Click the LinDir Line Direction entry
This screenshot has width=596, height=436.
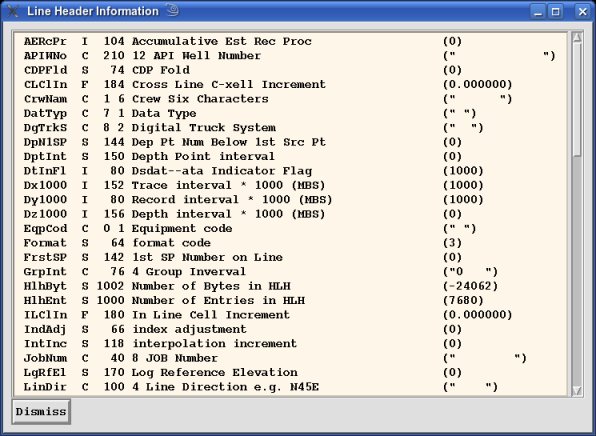(x=292, y=387)
